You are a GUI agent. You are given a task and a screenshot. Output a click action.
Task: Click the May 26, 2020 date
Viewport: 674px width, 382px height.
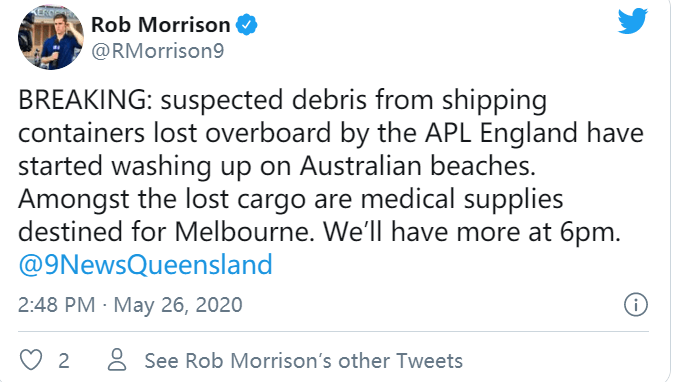[x=178, y=305]
